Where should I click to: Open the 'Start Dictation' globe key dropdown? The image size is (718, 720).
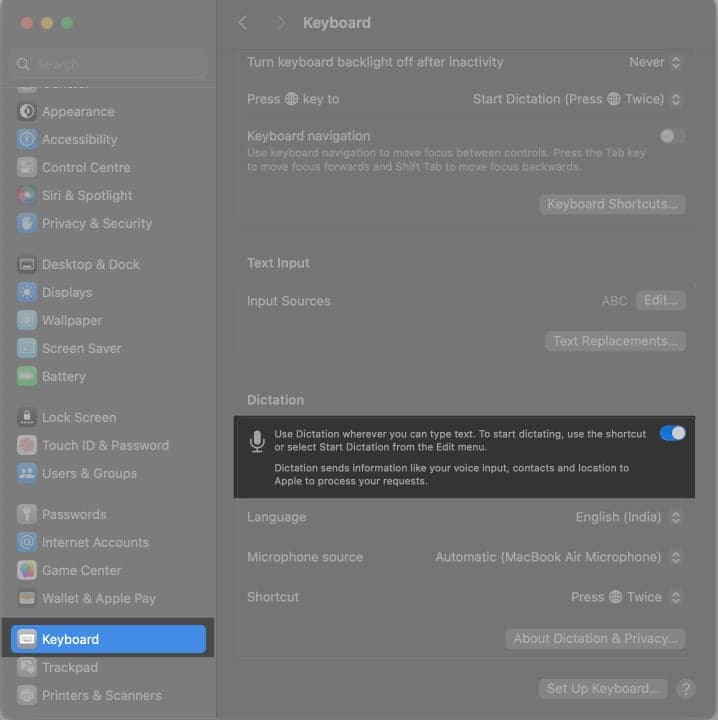tap(578, 99)
